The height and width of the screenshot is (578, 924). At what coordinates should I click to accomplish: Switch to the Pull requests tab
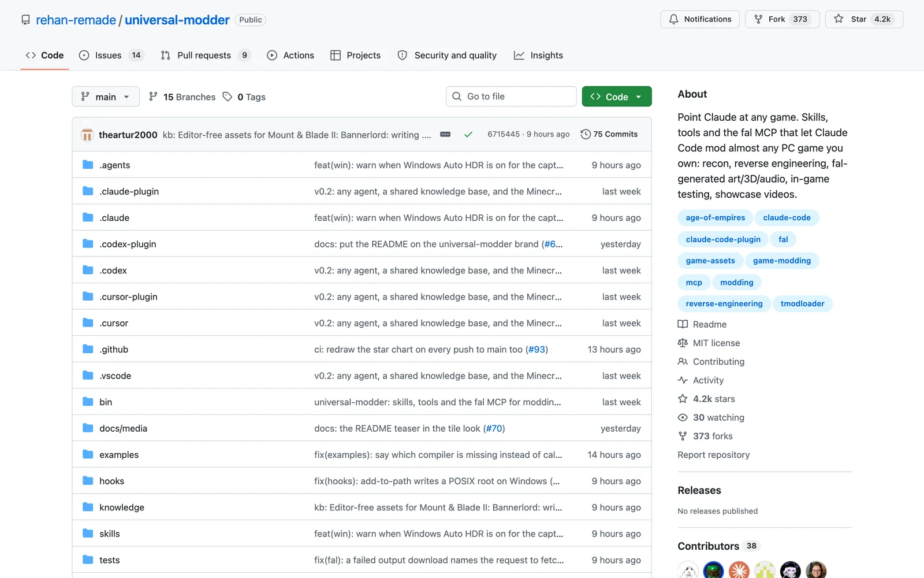coord(206,55)
